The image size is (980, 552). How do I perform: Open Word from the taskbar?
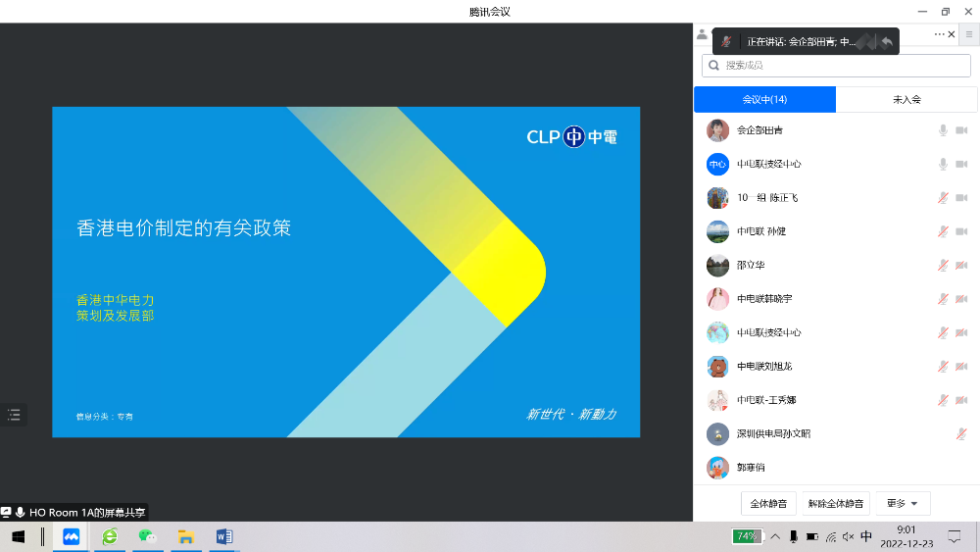[223, 537]
